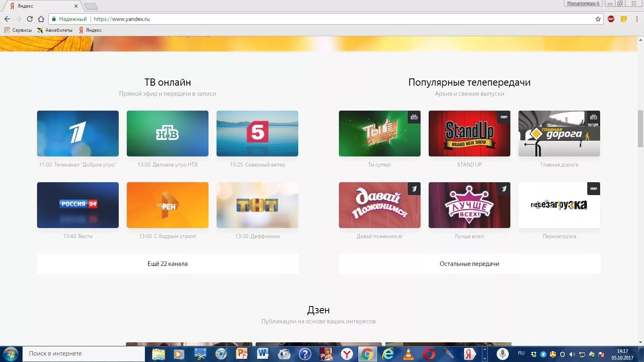644x362 pixels.
Task: Click 11:00 Телеканал "Доброе утро" caption
Action: click(78, 165)
